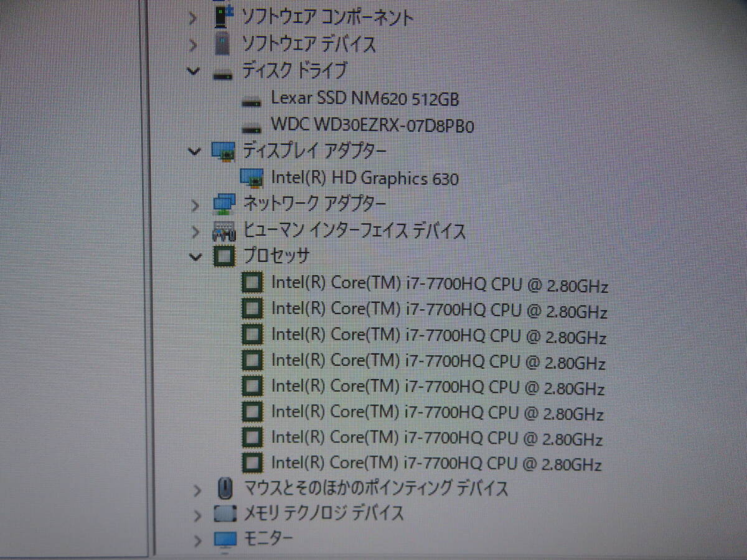Click the ヒューマン インターフェイス デバイス icon
747x560 pixels.
coord(225,231)
